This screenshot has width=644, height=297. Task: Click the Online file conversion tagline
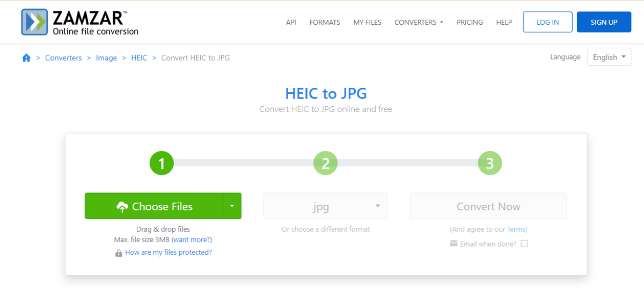(x=96, y=31)
